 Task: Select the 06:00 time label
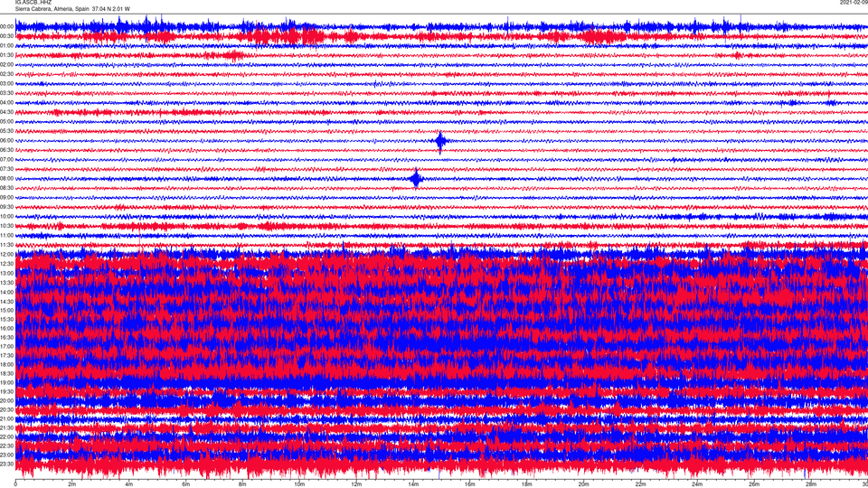(x=6, y=141)
